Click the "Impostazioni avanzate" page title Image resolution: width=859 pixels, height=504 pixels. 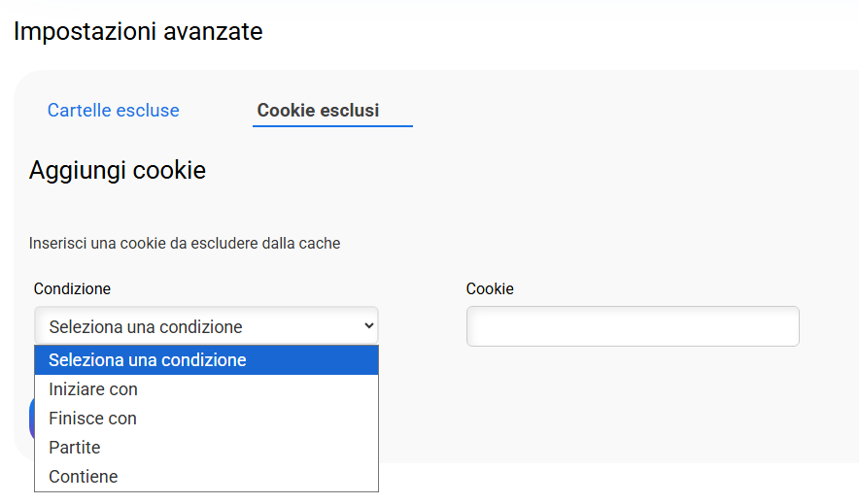click(x=138, y=31)
